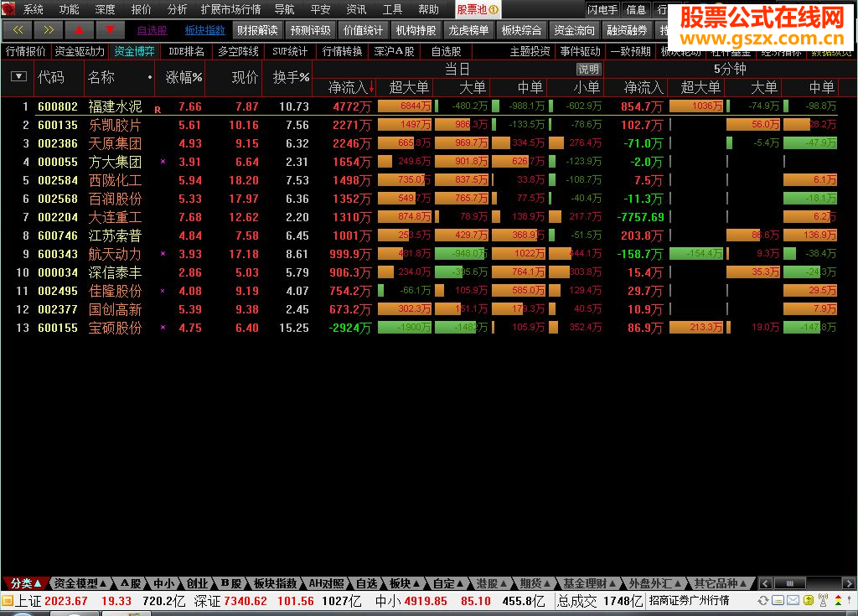Select the 创业 bottom tab

197,583
